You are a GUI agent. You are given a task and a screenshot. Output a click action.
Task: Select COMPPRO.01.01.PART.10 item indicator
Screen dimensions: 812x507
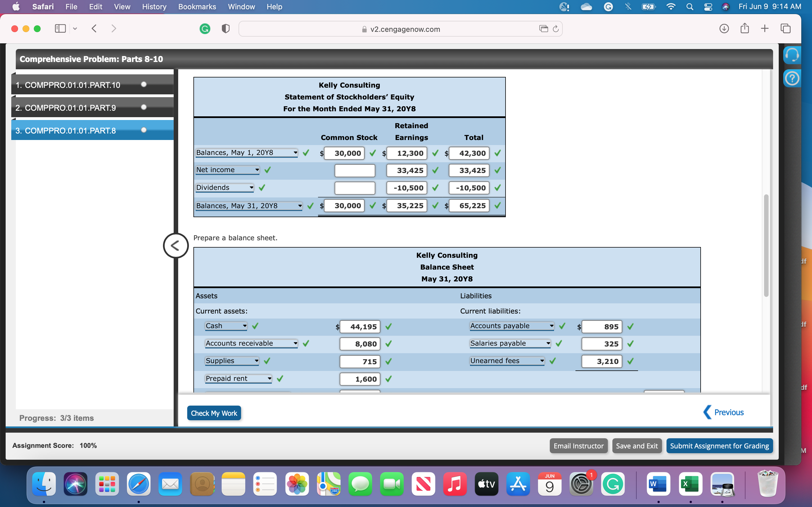(144, 84)
